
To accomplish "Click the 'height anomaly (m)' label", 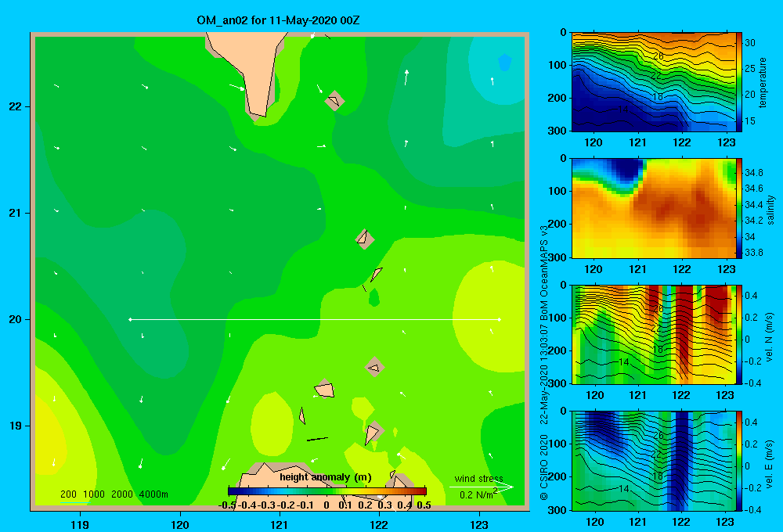I will coord(326,477).
